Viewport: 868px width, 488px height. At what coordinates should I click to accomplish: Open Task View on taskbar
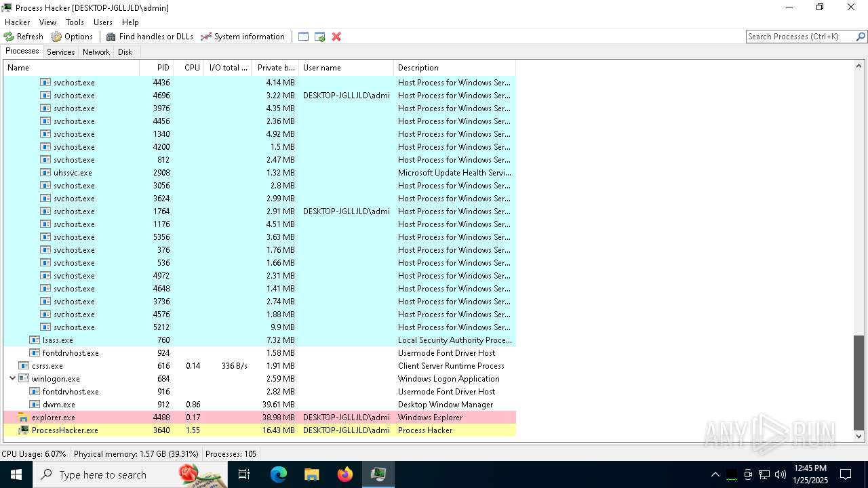coord(245,474)
